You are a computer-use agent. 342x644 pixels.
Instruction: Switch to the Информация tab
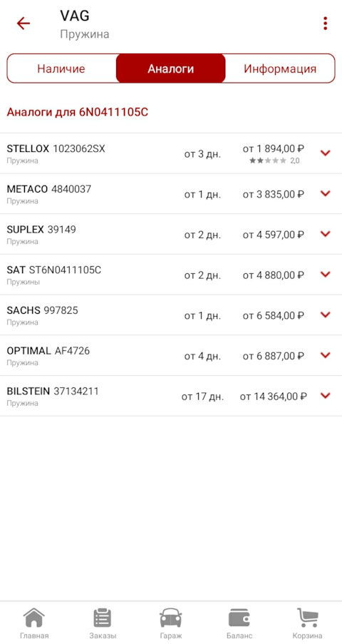pyautogui.click(x=280, y=68)
